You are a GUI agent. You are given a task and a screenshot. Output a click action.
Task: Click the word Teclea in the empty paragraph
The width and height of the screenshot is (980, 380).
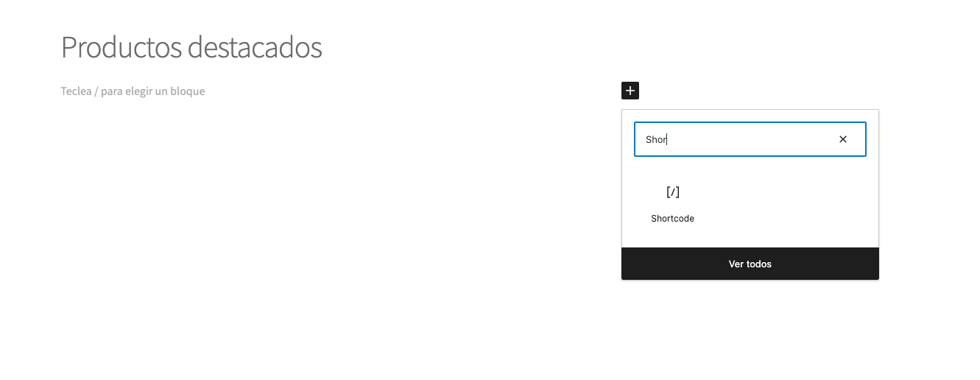[x=76, y=91]
